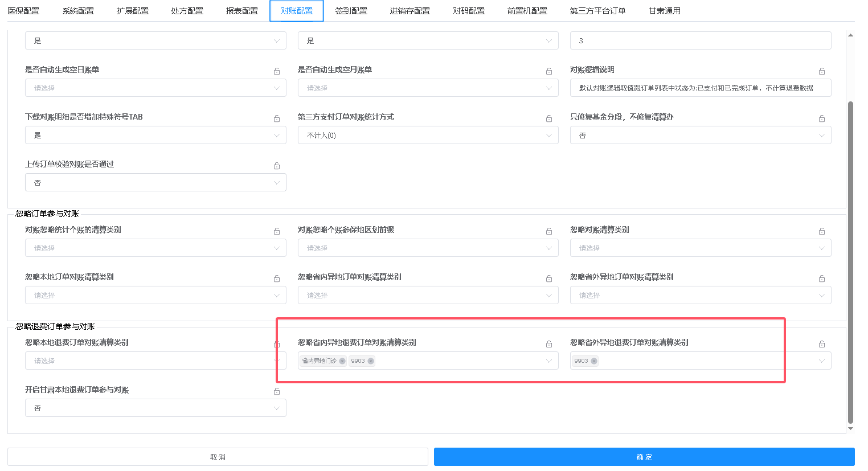Image resolution: width=868 pixels, height=471 pixels.
Task: Click the 取消 button
Action: pos(218,457)
